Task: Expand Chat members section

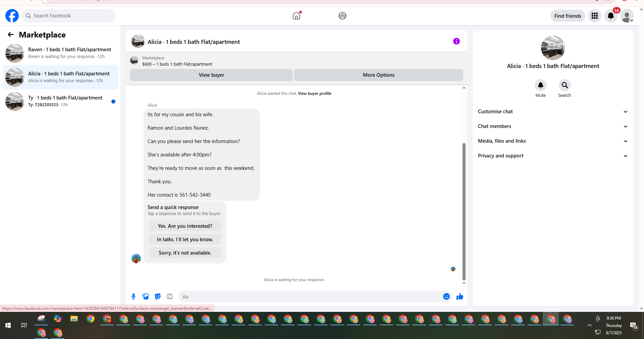Action: (x=553, y=126)
